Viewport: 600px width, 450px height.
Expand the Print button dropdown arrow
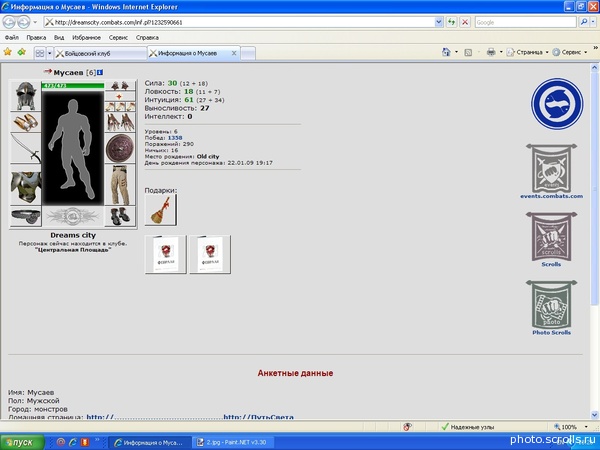click(501, 52)
